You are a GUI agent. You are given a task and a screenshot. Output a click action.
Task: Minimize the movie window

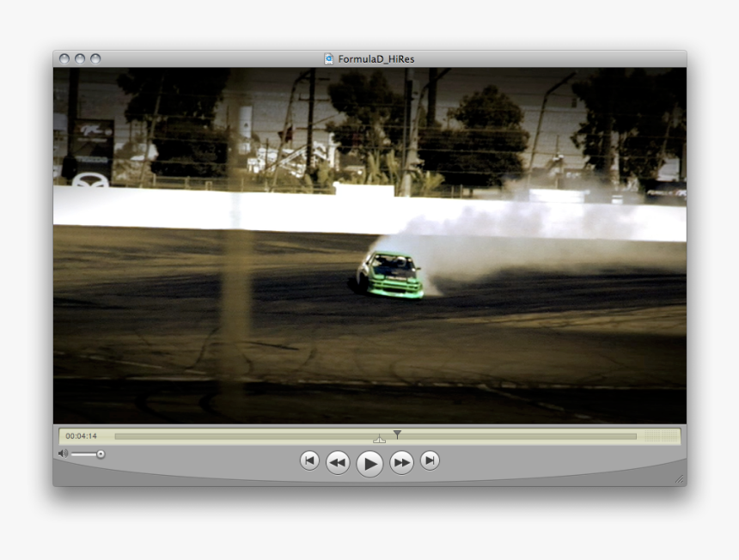(x=80, y=59)
